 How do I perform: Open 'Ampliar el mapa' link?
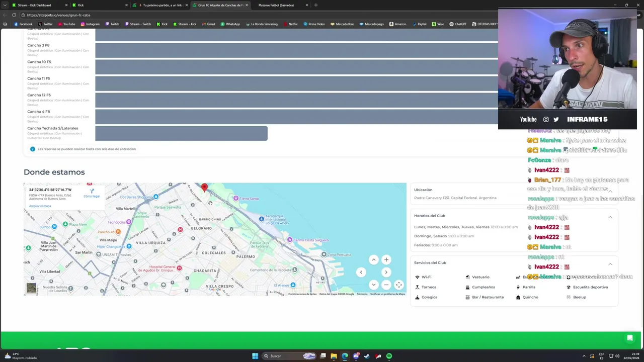pyautogui.click(x=40, y=206)
